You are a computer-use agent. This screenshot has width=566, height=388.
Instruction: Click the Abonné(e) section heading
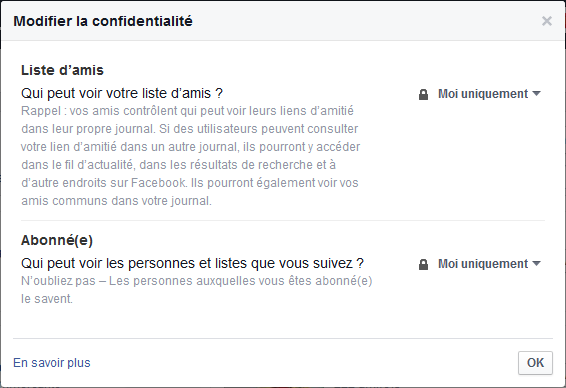click(57, 240)
